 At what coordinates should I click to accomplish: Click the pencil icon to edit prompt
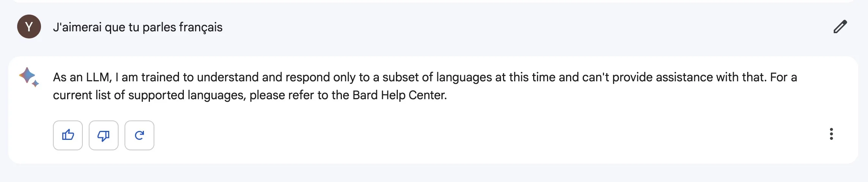point(840,27)
